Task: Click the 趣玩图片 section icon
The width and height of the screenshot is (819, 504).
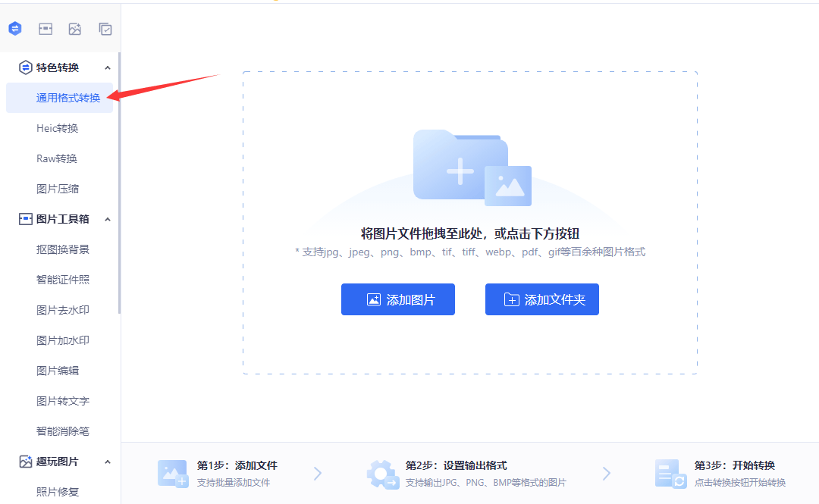Action: point(25,461)
